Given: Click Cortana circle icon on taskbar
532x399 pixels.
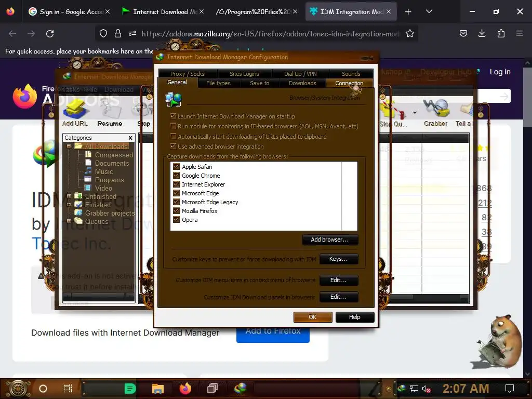Looking at the screenshot, I should point(43,389).
